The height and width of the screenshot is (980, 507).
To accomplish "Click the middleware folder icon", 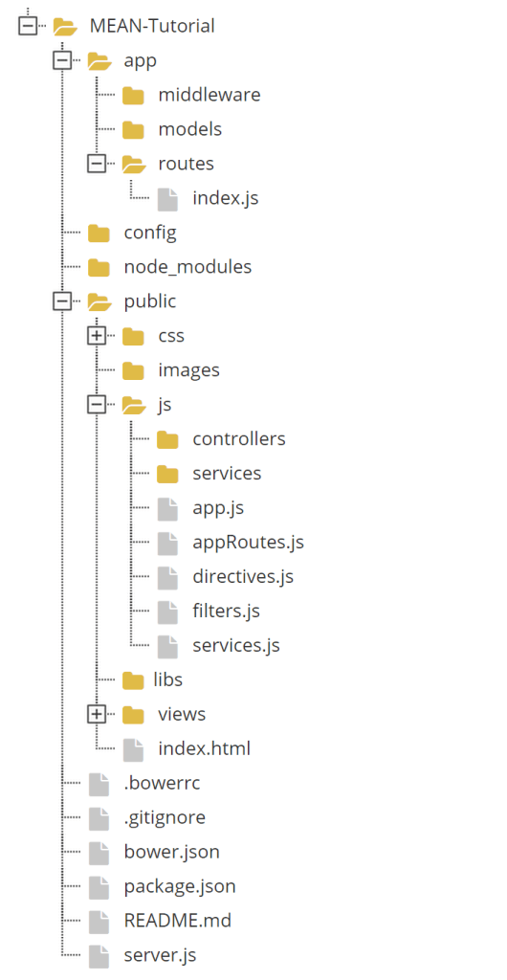I will (x=133, y=96).
